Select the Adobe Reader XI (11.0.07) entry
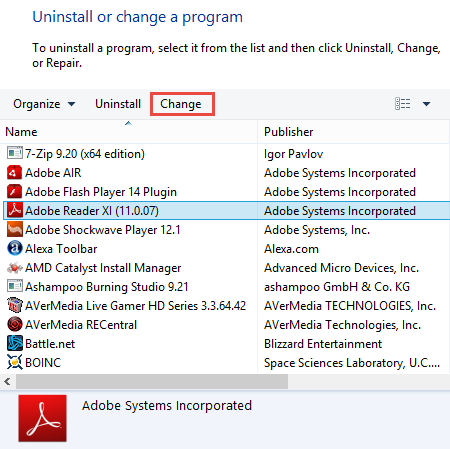Viewport: 450px width, 449px height. [226, 211]
